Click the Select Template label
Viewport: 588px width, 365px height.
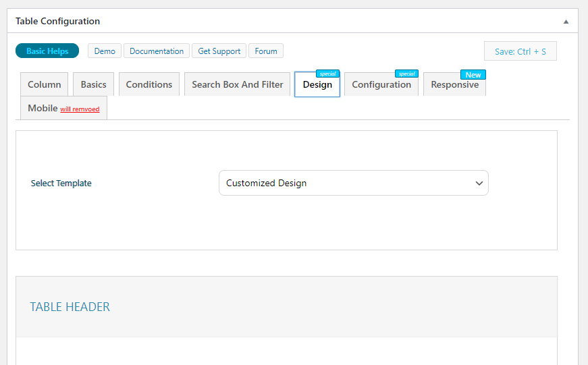click(61, 184)
